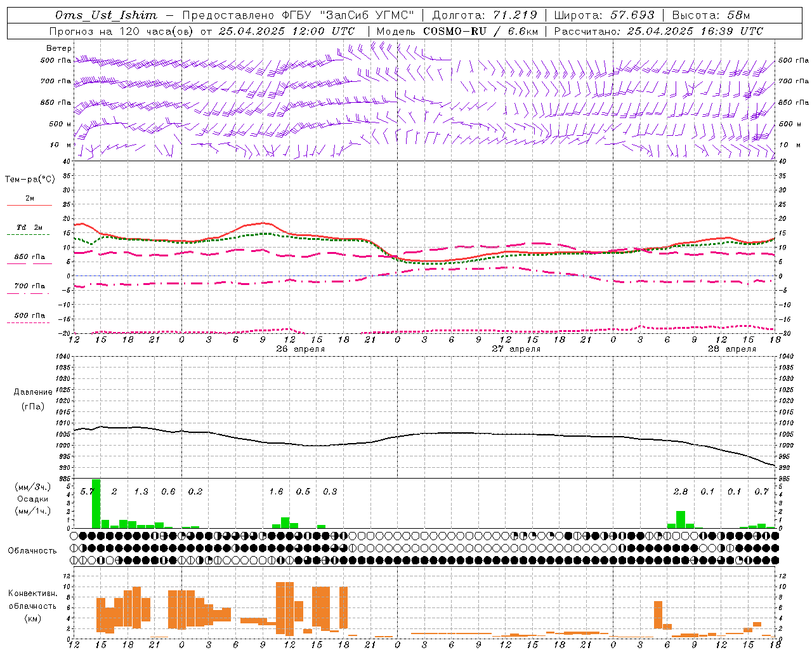Click the 3-hour precipitation value '0.3'
The image size is (812, 650).
point(330,492)
